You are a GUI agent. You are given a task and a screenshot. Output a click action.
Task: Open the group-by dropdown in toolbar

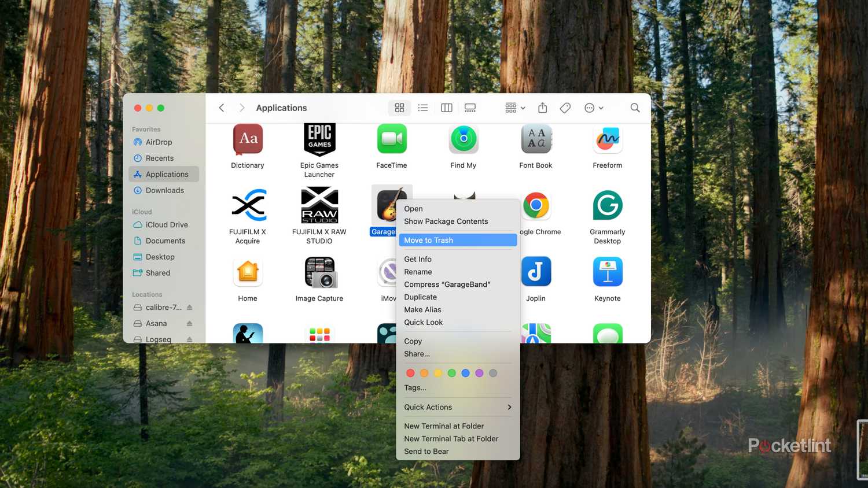pyautogui.click(x=515, y=108)
